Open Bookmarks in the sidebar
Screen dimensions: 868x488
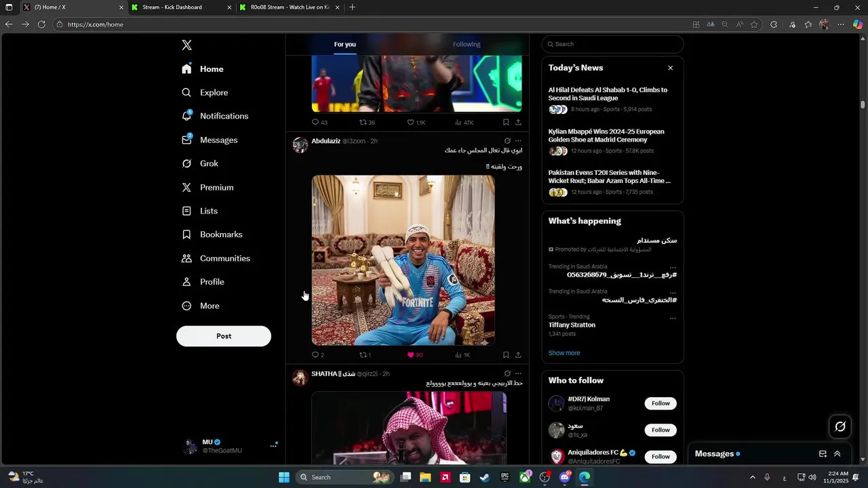[212, 235]
